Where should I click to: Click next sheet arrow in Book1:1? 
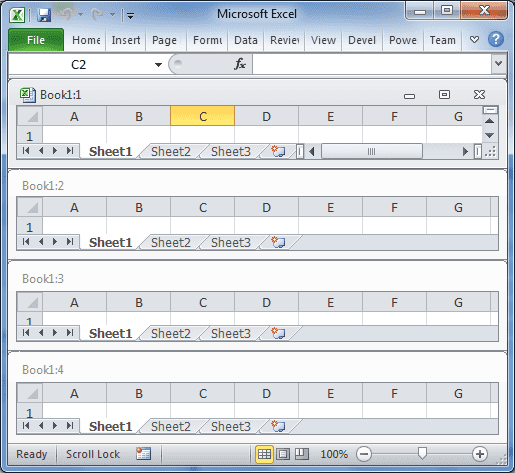[55, 151]
